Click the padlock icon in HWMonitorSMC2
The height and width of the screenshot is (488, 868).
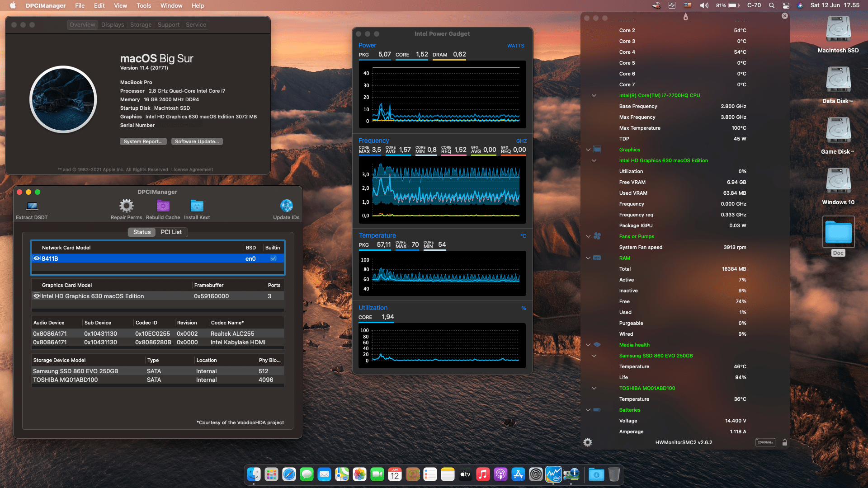(785, 442)
